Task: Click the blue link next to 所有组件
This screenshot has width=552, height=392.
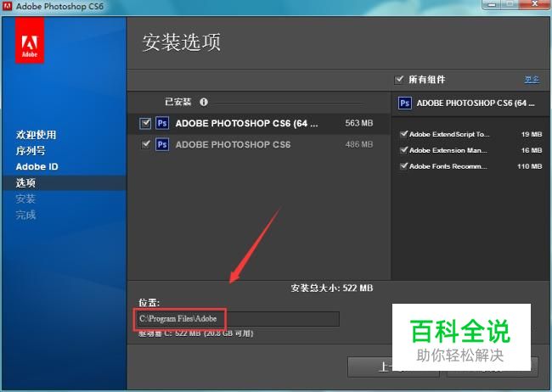Action: click(532, 80)
